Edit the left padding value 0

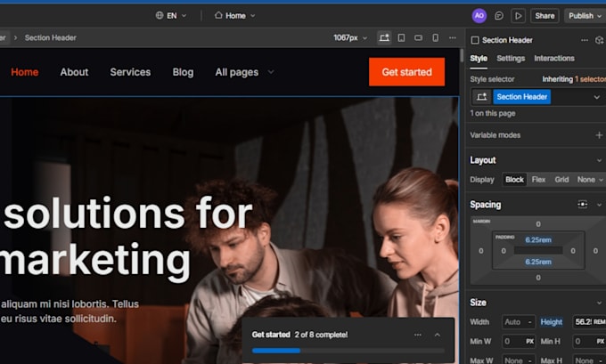[x=504, y=251]
